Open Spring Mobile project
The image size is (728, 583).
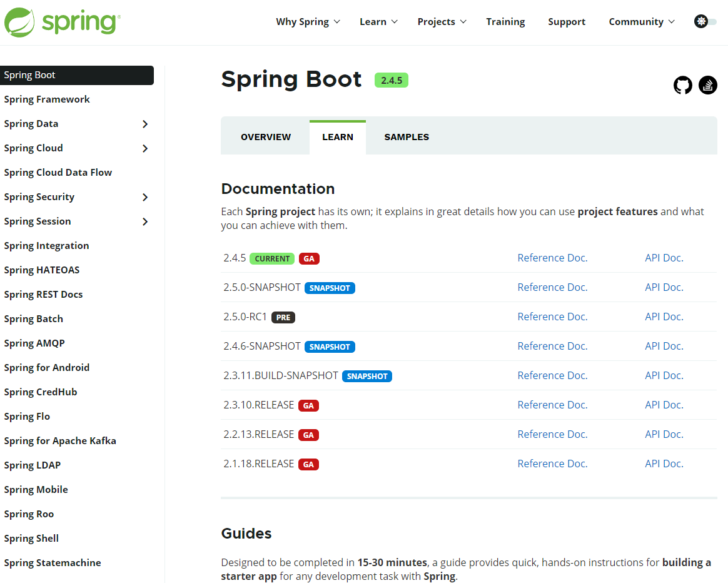(36, 490)
